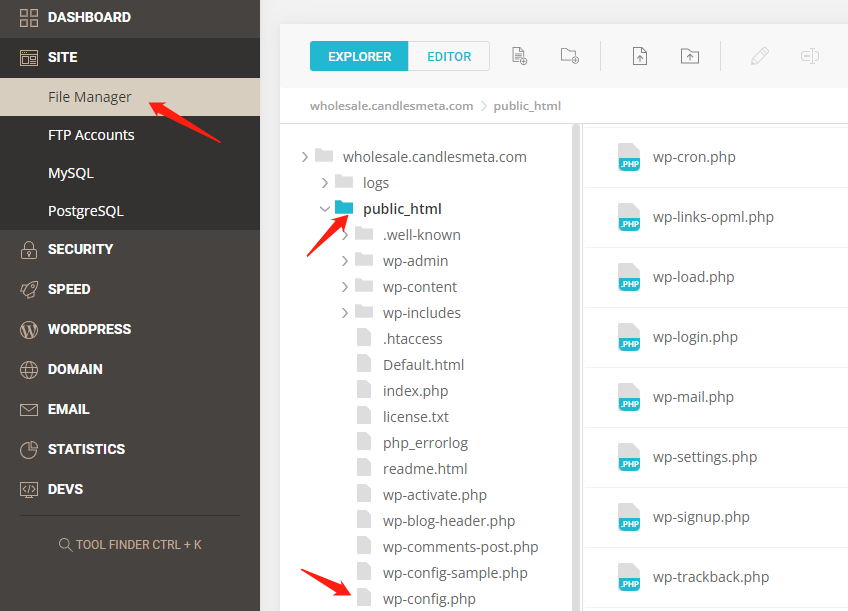
Task: Click the Site section icon
Action: coord(29,57)
